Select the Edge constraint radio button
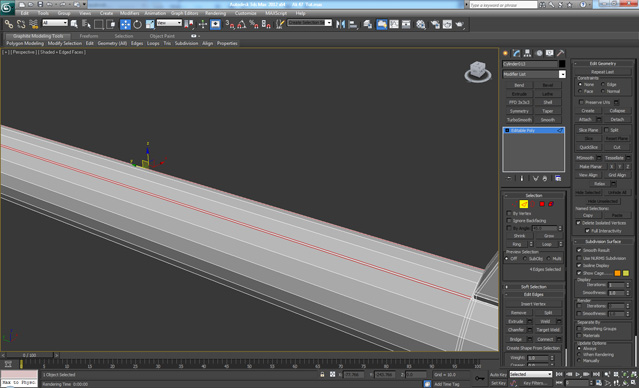 coord(603,84)
